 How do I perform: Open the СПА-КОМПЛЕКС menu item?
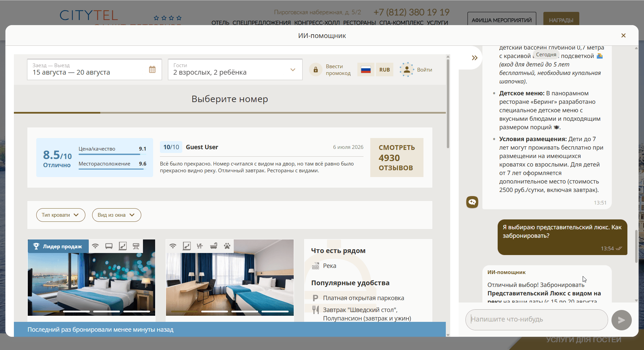click(x=401, y=23)
